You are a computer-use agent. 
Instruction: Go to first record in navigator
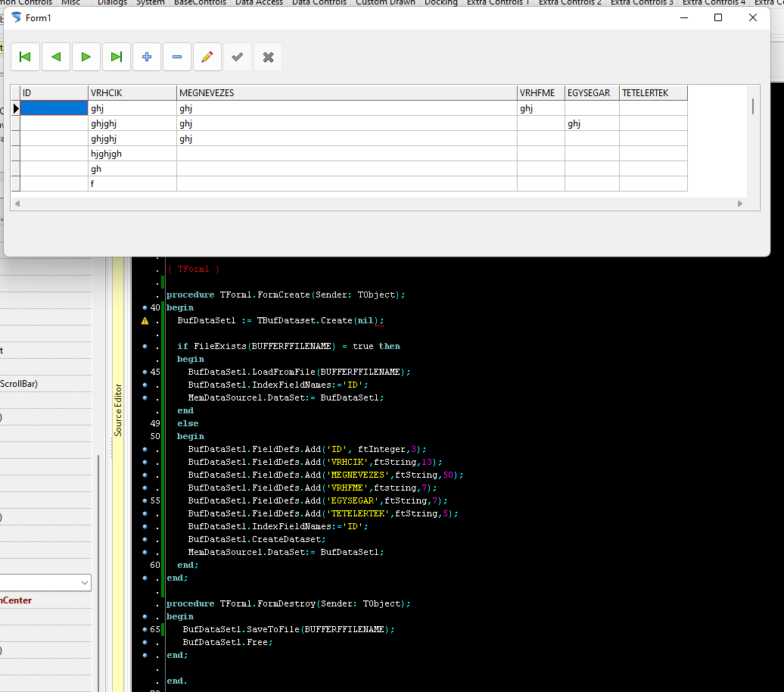pos(25,57)
